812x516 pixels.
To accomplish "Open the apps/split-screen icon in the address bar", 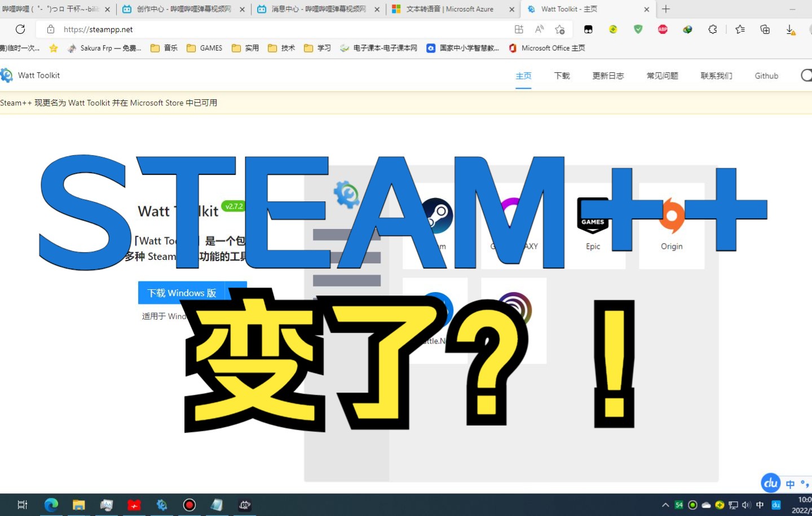I will 519,29.
